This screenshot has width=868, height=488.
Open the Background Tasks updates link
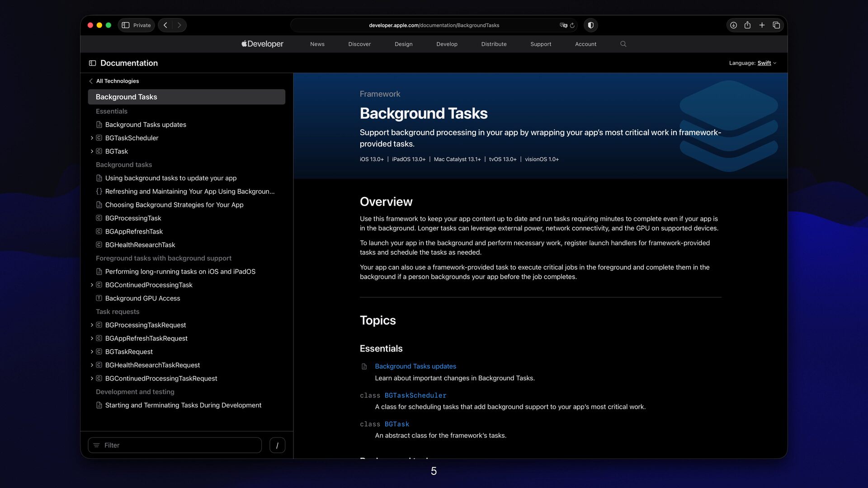point(415,366)
